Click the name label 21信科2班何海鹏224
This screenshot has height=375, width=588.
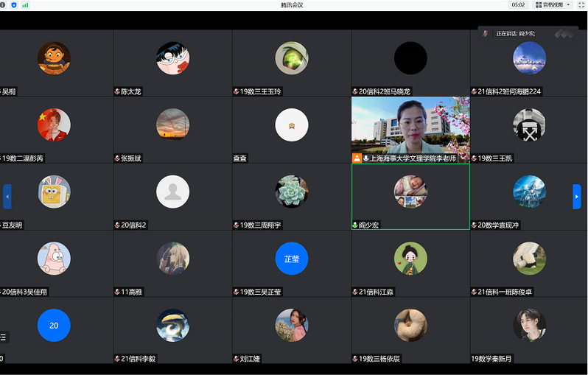[509, 91]
